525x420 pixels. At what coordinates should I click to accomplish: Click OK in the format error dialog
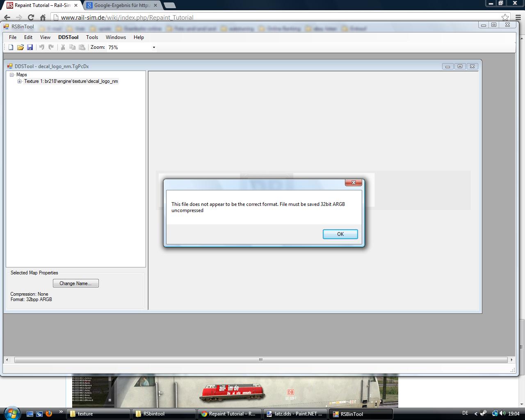[x=340, y=234]
